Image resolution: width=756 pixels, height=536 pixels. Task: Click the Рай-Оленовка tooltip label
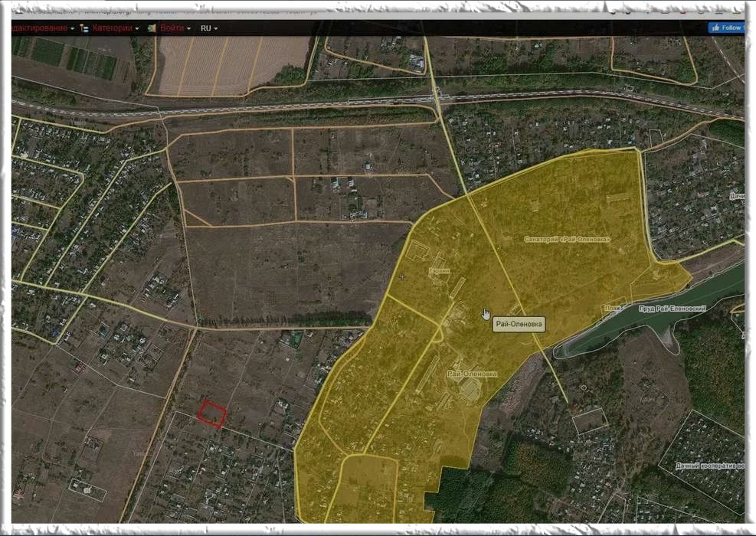coord(519,324)
